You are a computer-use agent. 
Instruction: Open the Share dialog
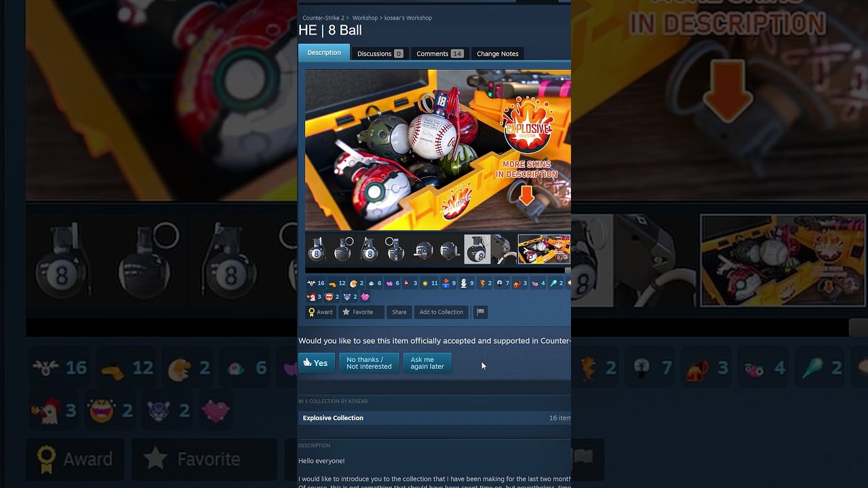399,312
